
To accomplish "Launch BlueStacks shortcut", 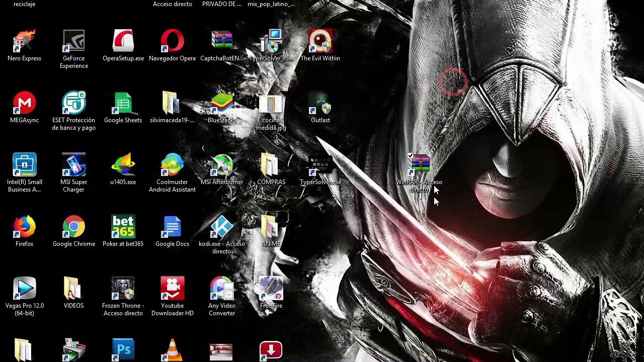I will [x=221, y=103].
